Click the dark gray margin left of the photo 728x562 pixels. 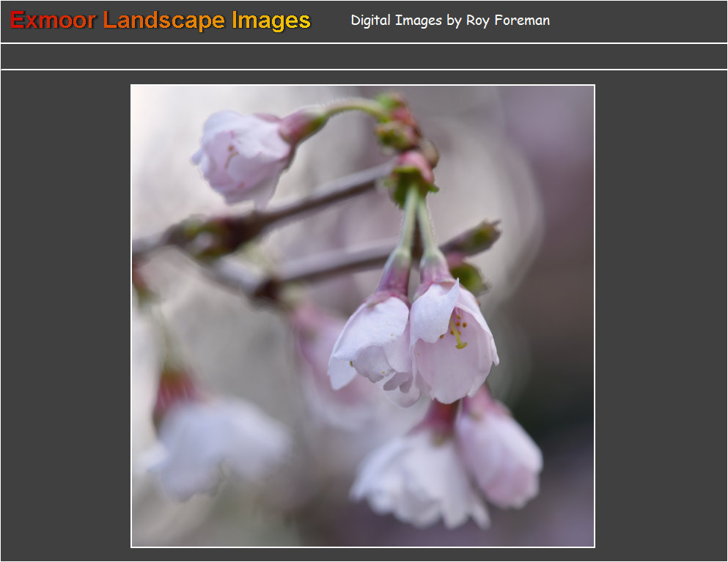tap(66, 315)
